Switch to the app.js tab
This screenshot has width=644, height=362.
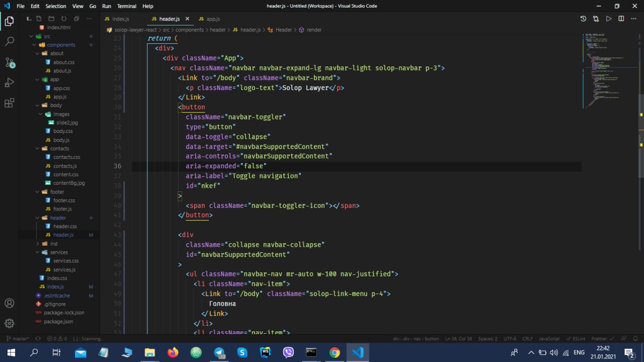(x=213, y=19)
